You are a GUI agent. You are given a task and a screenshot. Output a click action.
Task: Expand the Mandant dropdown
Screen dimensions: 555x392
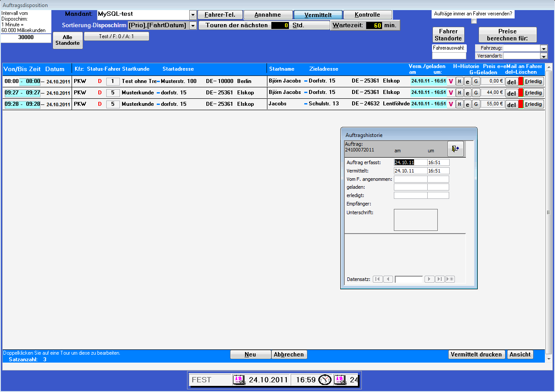pyautogui.click(x=193, y=15)
